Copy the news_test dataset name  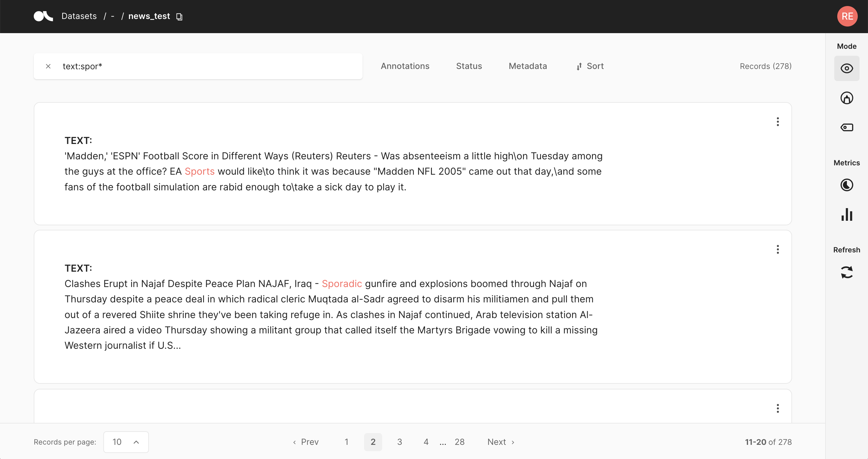[179, 17]
